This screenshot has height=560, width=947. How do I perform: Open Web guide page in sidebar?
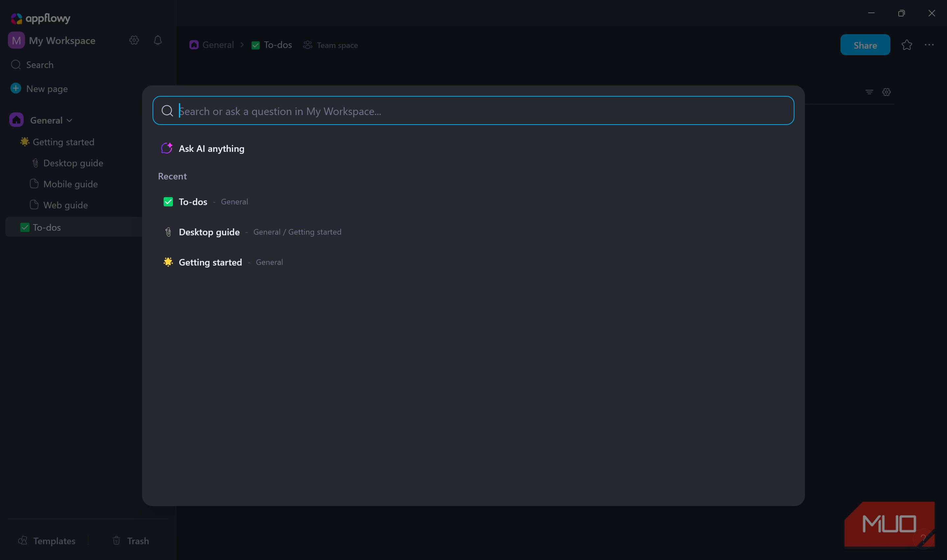pyautogui.click(x=66, y=205)
